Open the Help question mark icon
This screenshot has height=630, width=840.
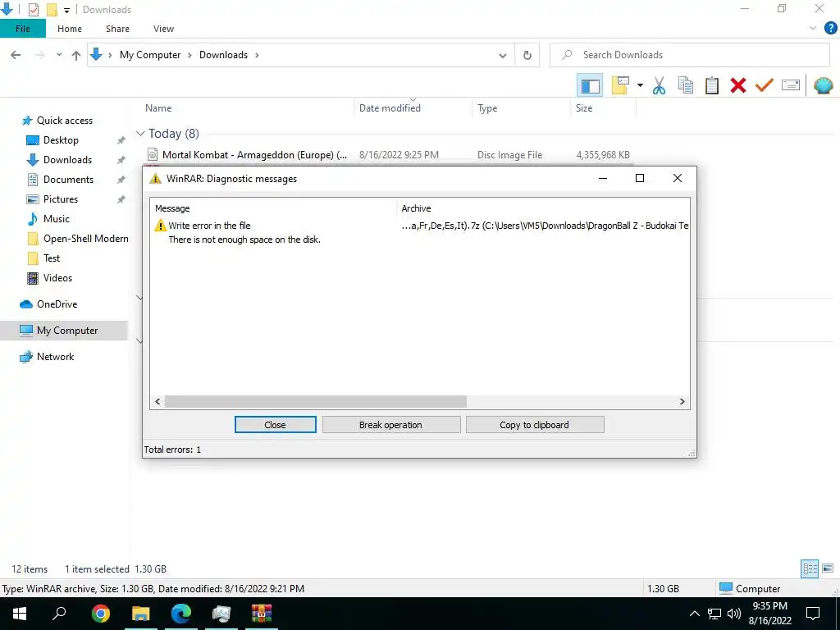[830, 29]
